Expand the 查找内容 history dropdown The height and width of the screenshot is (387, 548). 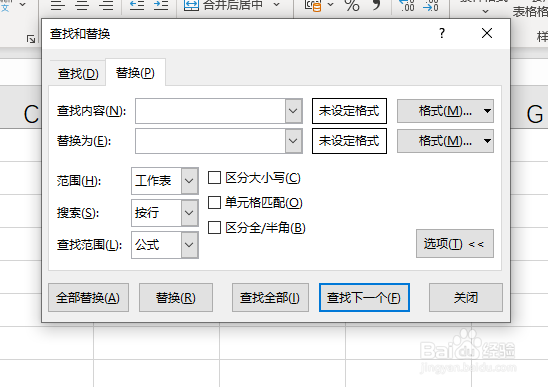294,111
